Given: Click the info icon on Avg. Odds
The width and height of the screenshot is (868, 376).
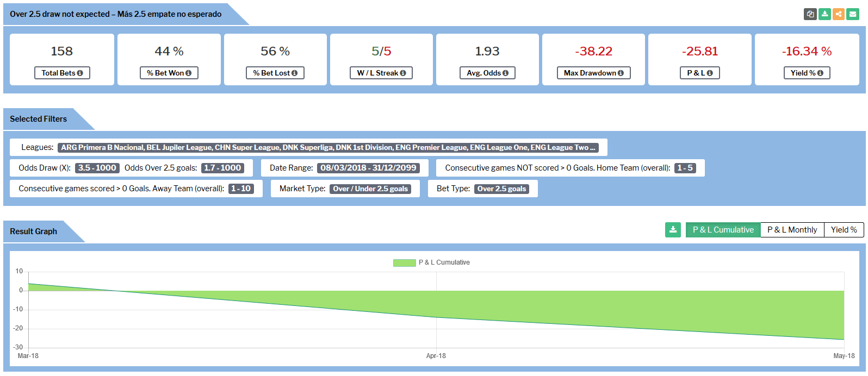Looking at the screenshot, I should [505, 73].
